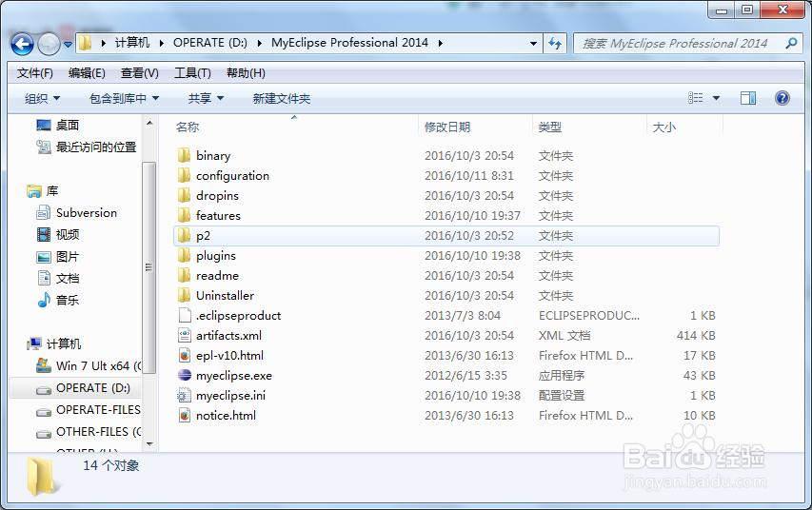Select the notice.html Firefox icon
This screenshot has height=510, width=812.
(185, 415)
